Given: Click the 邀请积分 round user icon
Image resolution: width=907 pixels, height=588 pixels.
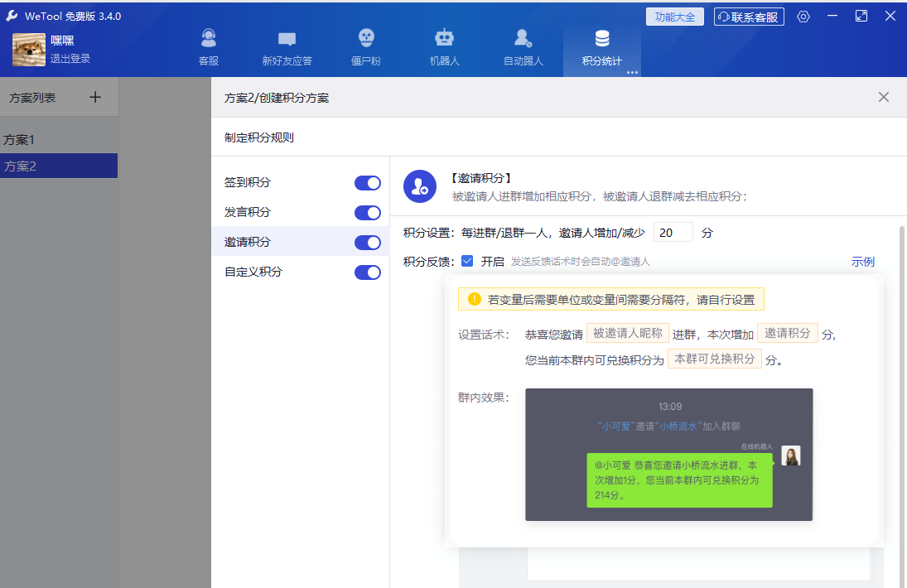Looking at the screenshot, I should pos(419,186).
